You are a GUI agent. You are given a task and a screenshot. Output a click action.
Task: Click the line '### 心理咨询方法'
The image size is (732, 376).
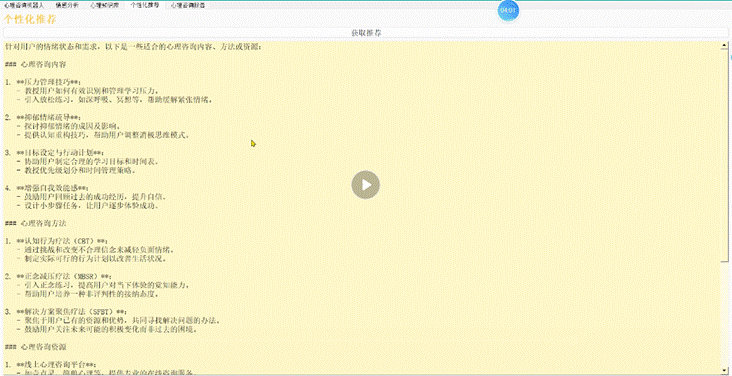point(36,223)
